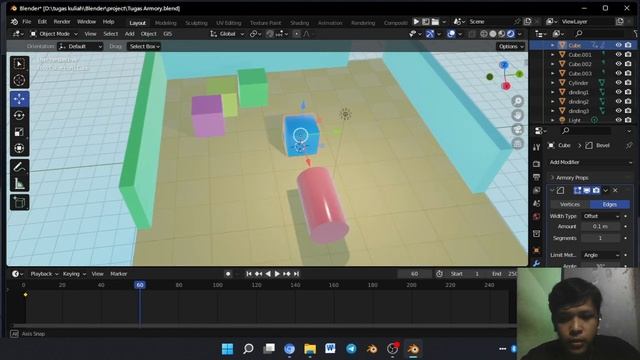Jump to timeline end frame
Image resolution: width=640 pixels, height=360 pixels.
pos(296,274)
